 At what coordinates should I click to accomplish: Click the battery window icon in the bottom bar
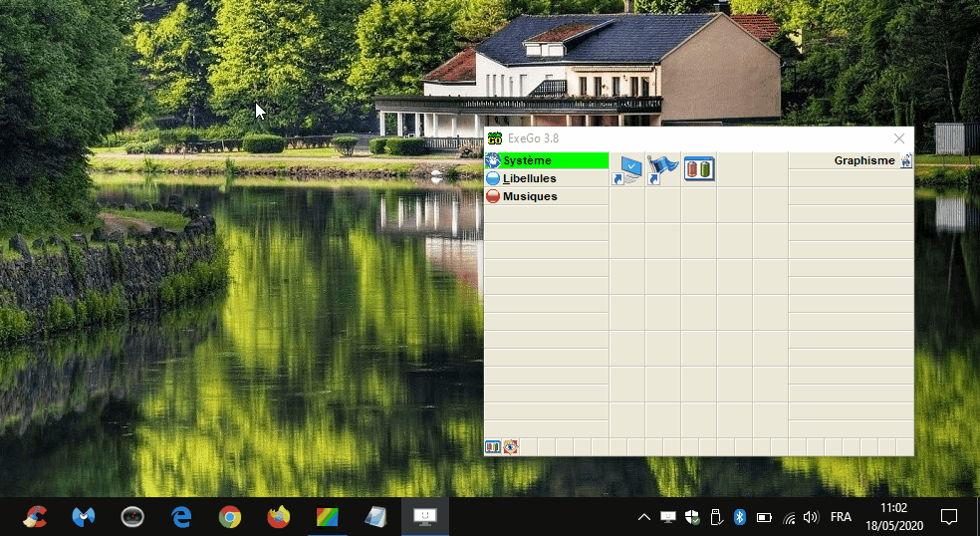pyautogui.click(x=493, y=446)
